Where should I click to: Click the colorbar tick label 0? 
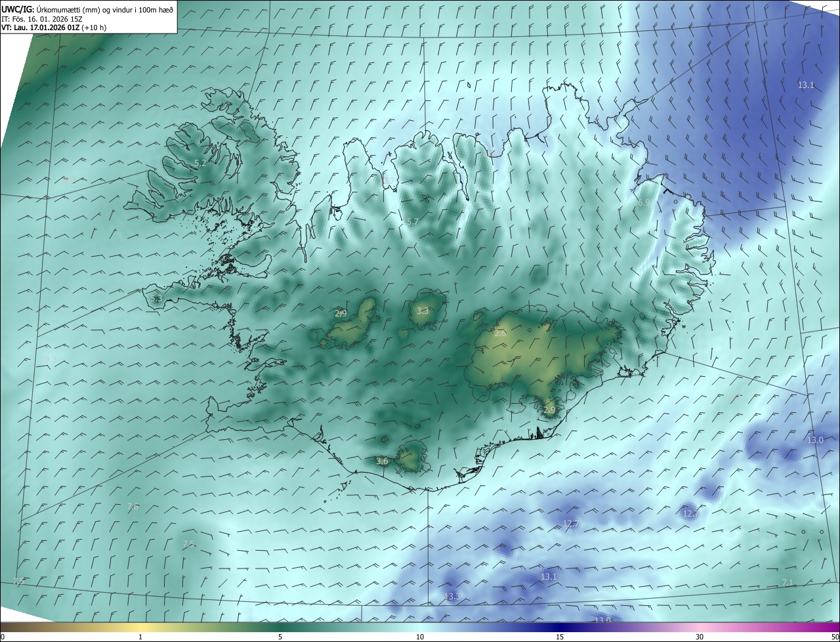(x=3, y=637)
